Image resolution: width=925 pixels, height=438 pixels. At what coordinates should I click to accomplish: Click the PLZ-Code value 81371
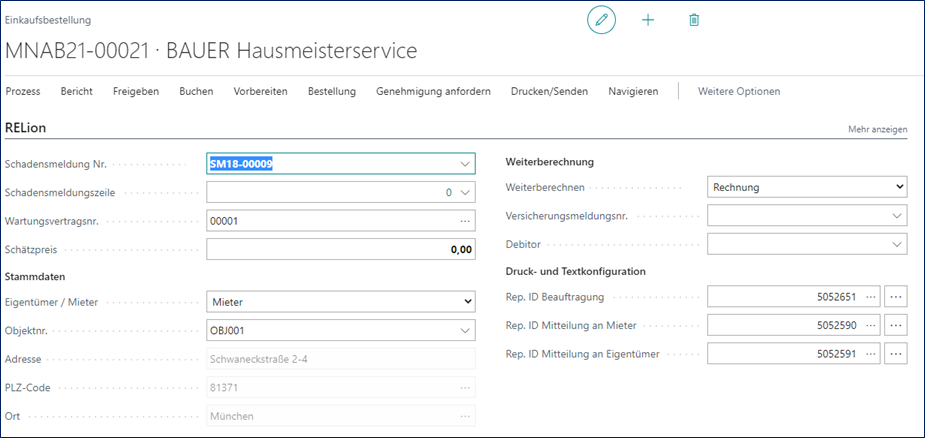coord(223,387)
